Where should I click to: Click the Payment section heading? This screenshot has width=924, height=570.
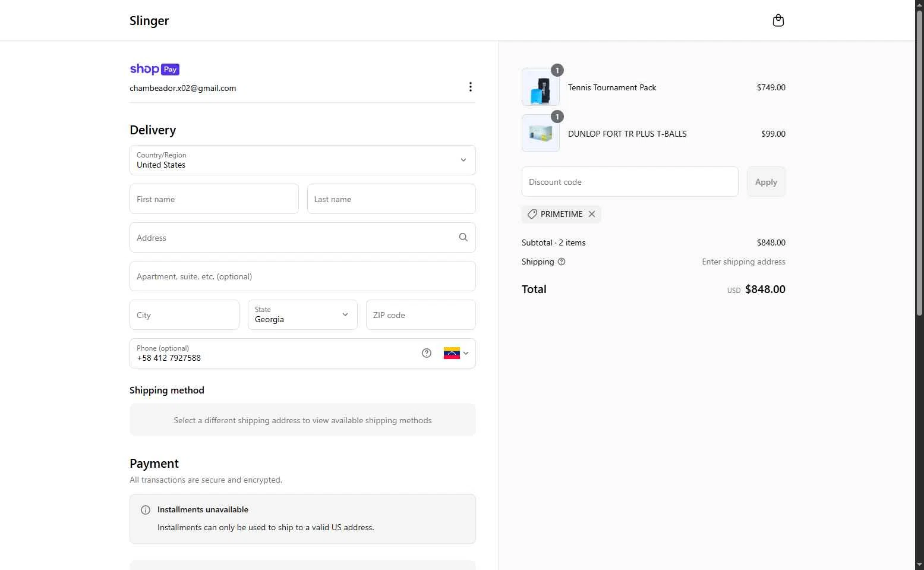point(154,463)
